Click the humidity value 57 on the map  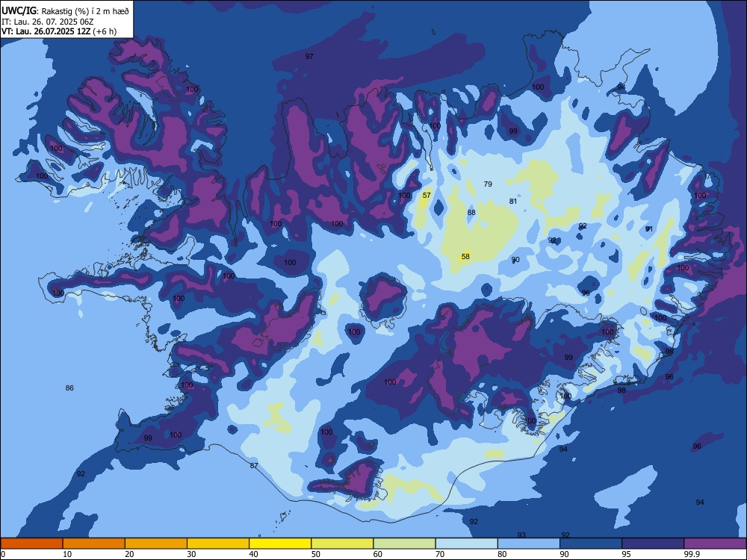click(x=427, y=195)
